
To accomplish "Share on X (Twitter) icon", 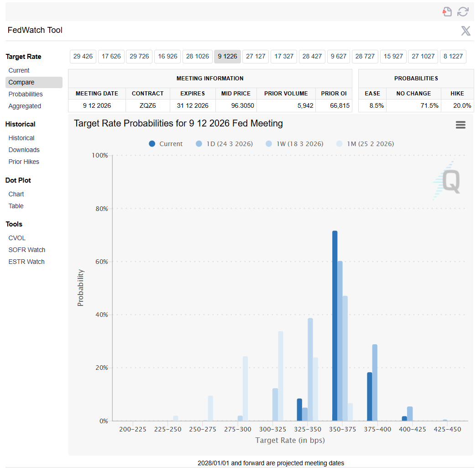I will point(466,31).
